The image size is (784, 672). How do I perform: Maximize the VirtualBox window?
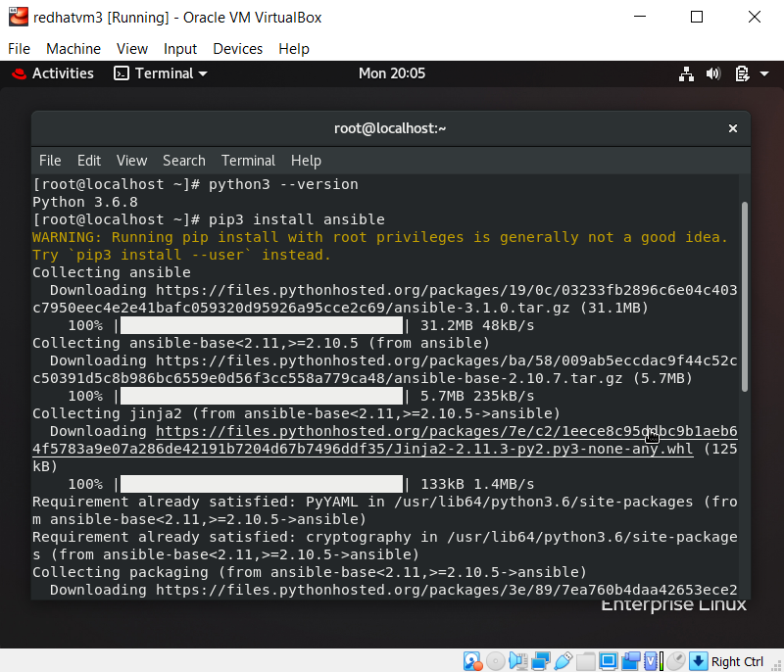(x=697, y=17)
